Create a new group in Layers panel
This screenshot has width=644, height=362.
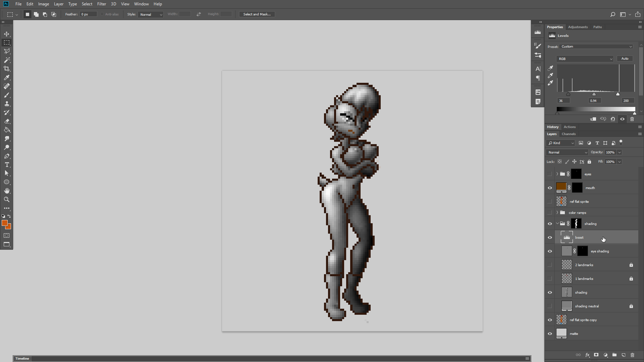tap(614, 355)
